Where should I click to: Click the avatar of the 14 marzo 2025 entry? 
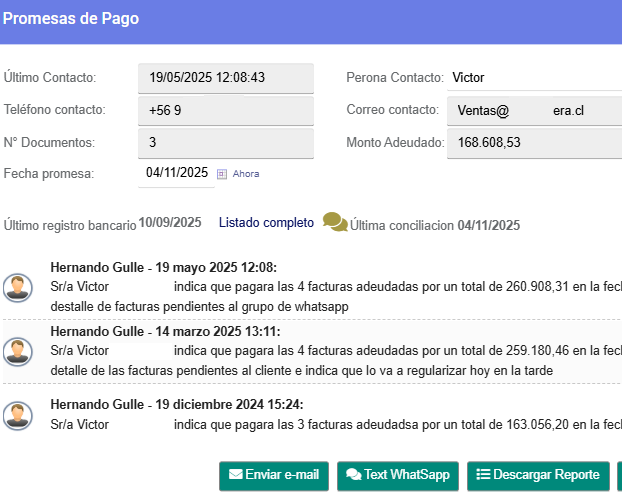17,351
